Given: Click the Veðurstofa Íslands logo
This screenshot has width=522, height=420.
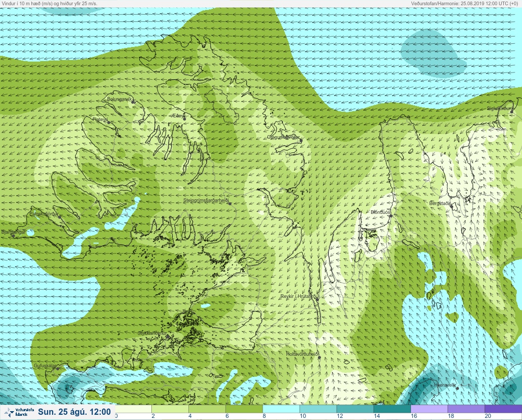Looking at the screenshot, I should point(19,412).
